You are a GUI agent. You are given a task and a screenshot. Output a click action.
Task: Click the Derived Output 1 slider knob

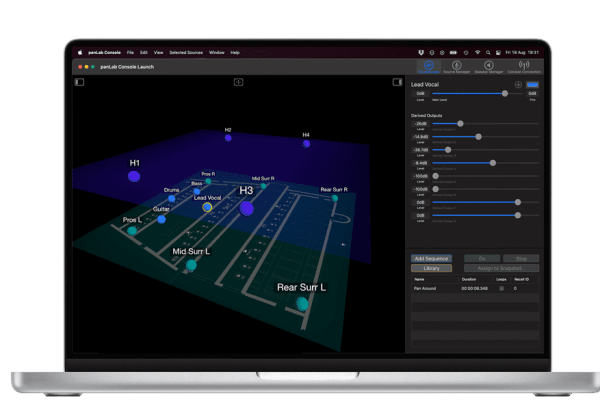pos(460,124)
